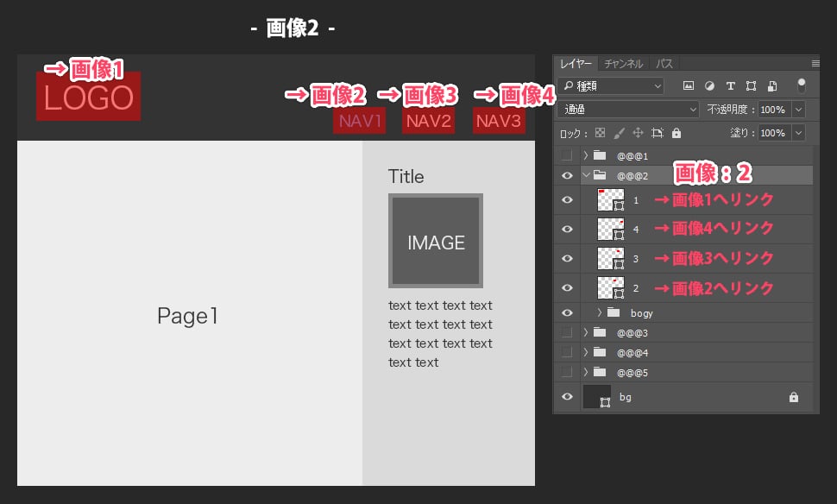
Task: Click the type layer filter icon
Action: (730, 86)
